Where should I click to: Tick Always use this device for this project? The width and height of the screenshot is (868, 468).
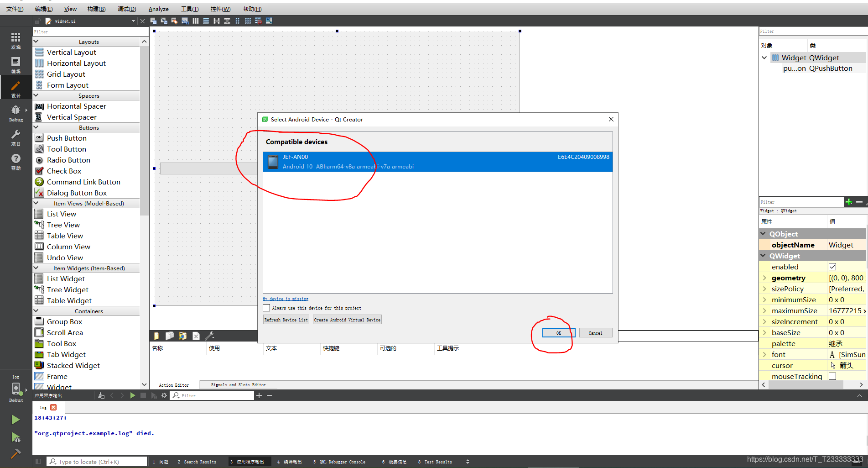tap(266, 308)
